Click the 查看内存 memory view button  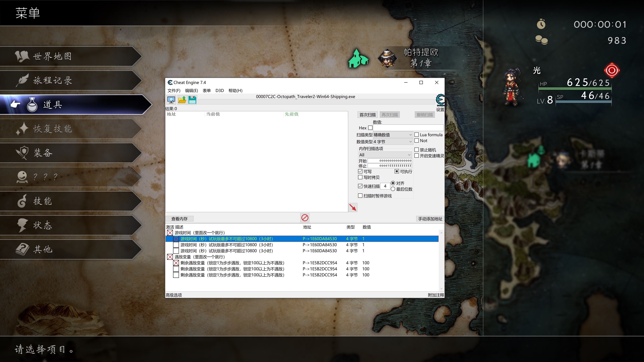coord(179,219)
